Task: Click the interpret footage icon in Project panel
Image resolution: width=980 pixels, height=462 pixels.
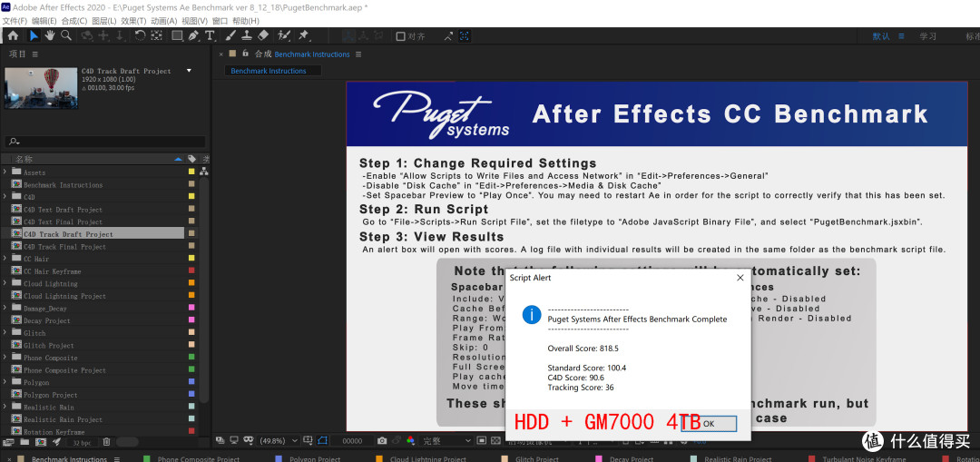Action: click(x=7, y=442)
